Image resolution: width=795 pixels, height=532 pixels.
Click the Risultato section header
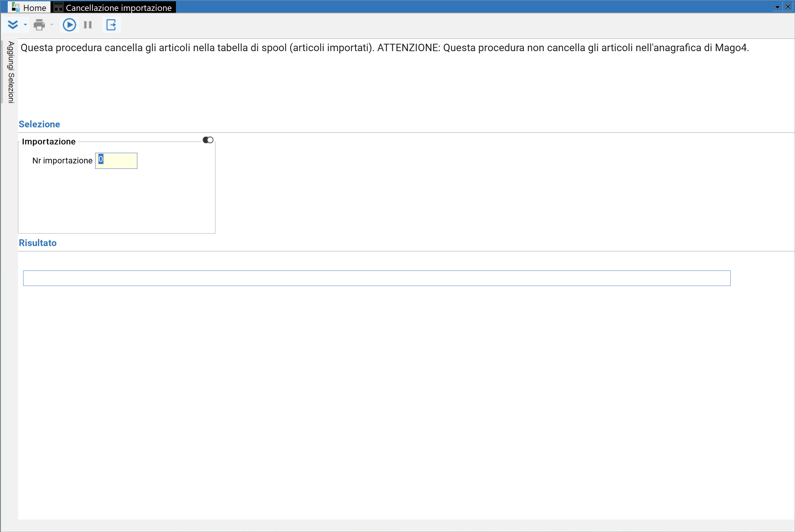(38, 243)
